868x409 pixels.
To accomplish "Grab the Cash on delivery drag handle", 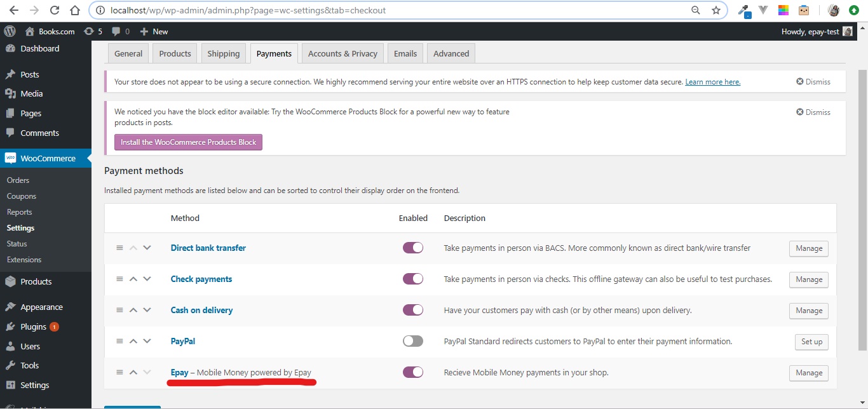I will pos(119,310).
